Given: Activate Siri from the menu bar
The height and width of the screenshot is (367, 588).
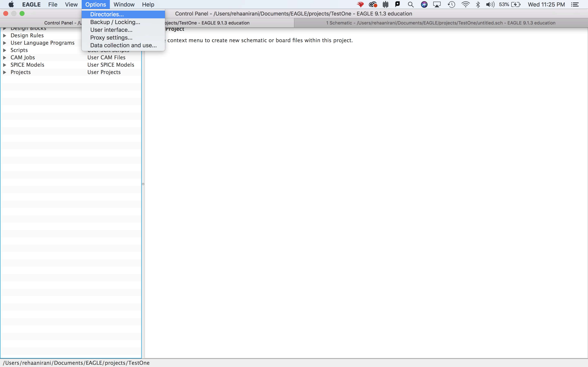Looking at the screenshot, I should (424, 4).
